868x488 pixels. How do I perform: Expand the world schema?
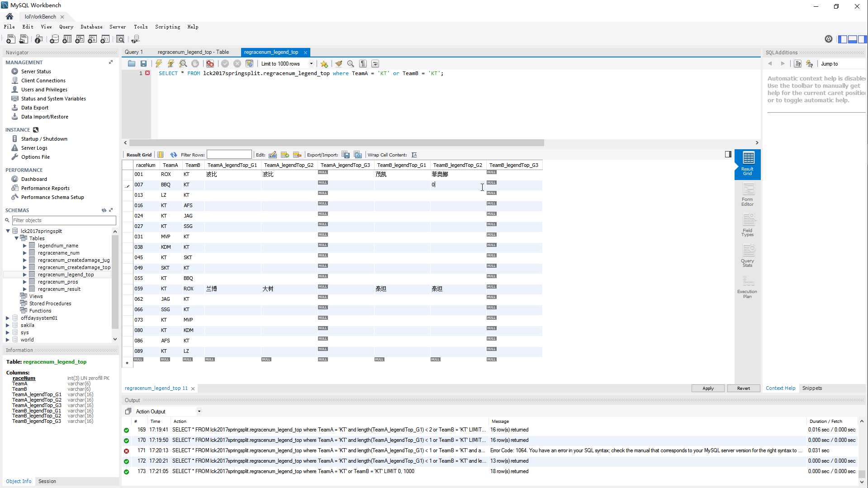pyautogui.click(x=8, y=340)
